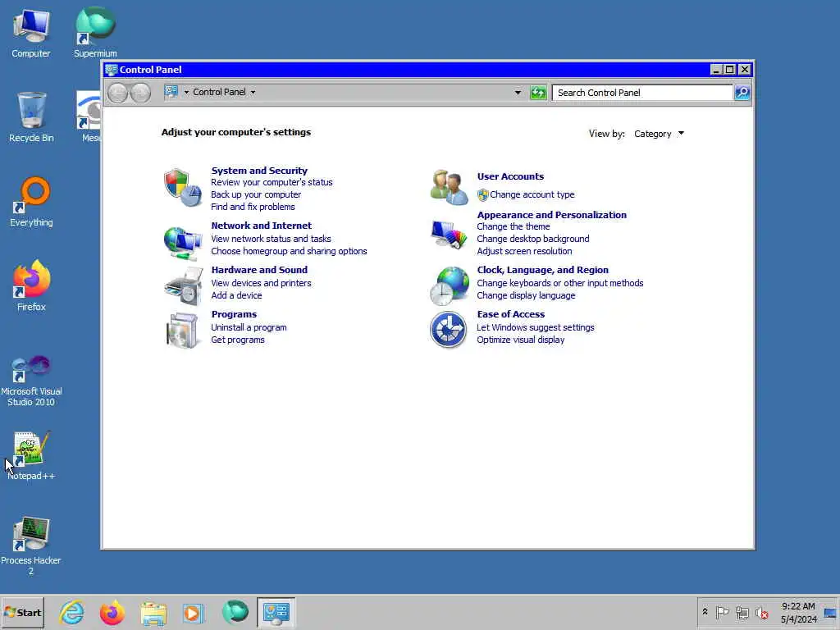Open Windows Explorer from the taskbar

153,613
